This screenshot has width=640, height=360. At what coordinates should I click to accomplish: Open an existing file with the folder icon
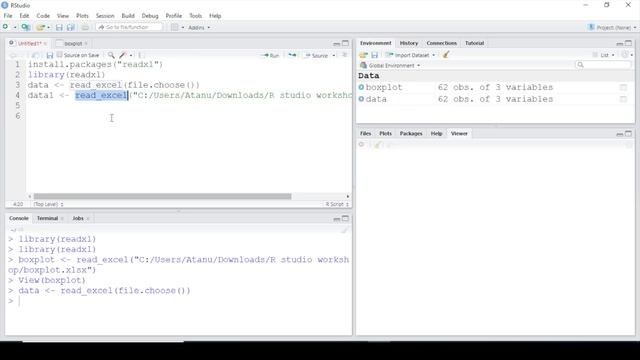[40, 27]
